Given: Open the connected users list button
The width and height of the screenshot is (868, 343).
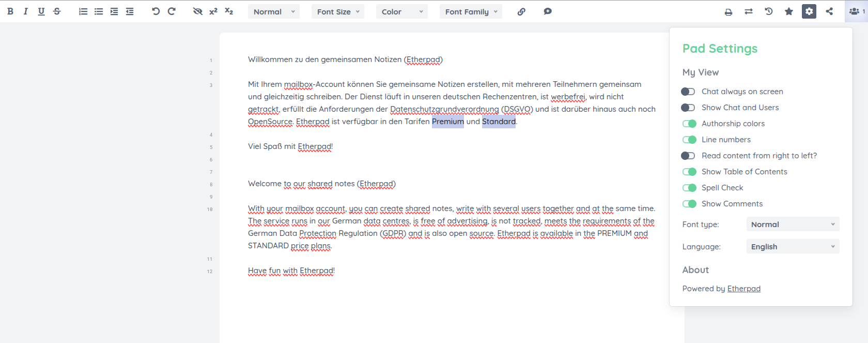Looking at the screenshot, I should (856, 11).
